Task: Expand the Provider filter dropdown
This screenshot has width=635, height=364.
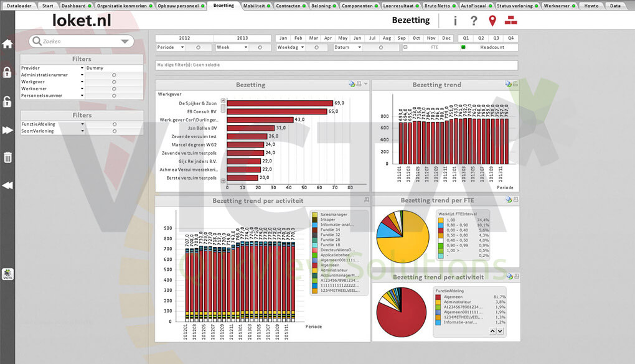Action: tap(82, 68)
